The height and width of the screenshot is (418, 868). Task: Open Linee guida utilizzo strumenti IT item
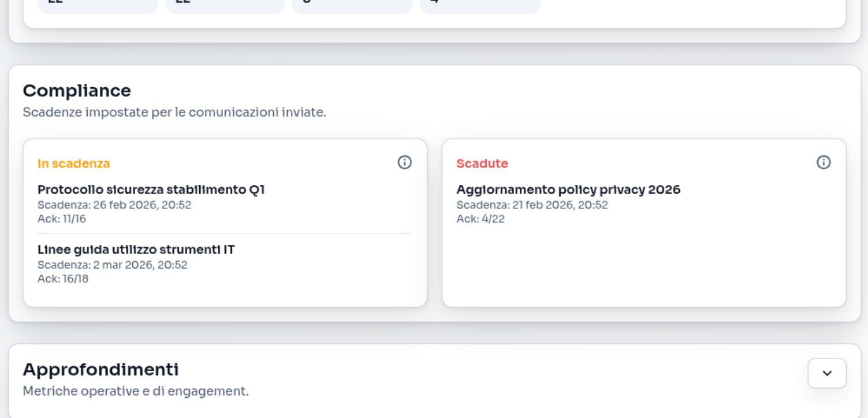[x=136, y=249]
